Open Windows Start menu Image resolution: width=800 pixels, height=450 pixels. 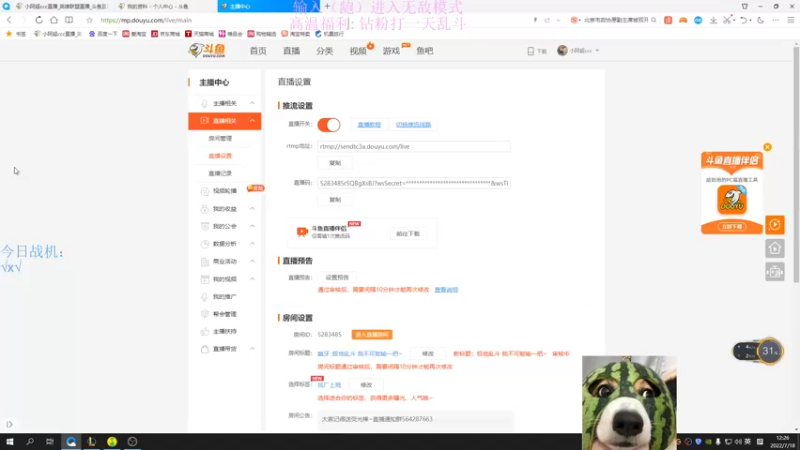10,441
